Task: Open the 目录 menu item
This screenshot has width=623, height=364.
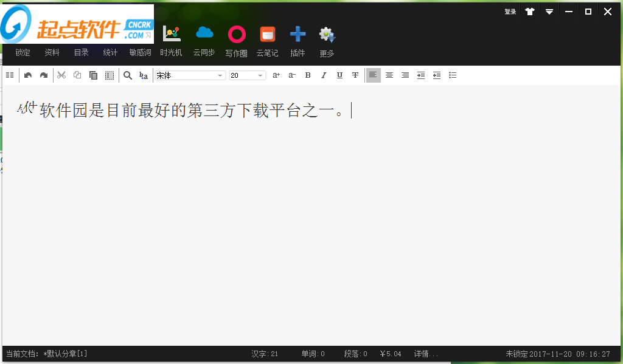Action: 81,53
